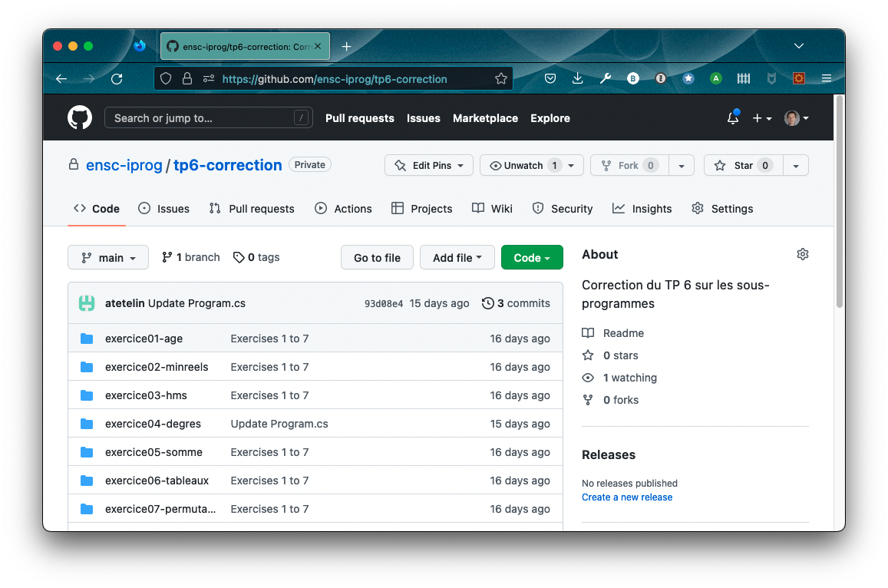The height and width of the screenshot is (588, 888).
Task: Open the repository Settings tab
Action: tap(723, 209)
